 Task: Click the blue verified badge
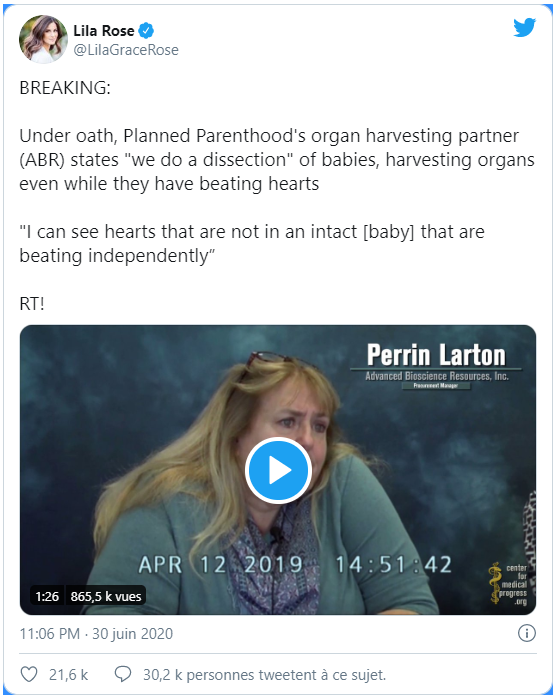[146, 31]
